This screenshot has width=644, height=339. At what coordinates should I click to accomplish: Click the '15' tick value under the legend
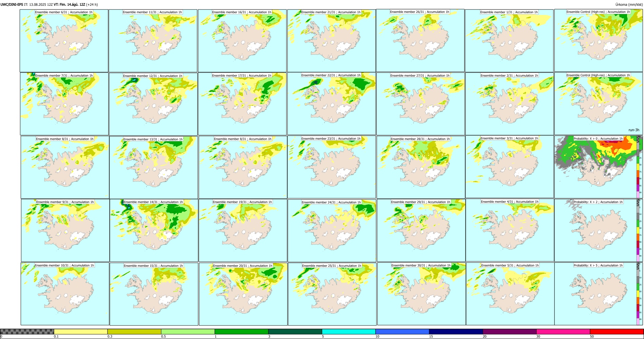pyautogui.click(x=431, y=337)
